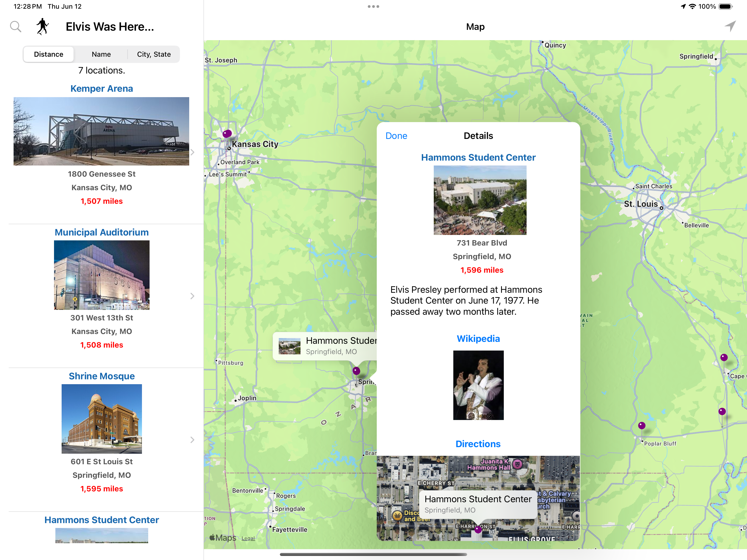Screen dimensions: 747x560
Task: Tap the Joplin map label
Action: click(x=247, y=398)
